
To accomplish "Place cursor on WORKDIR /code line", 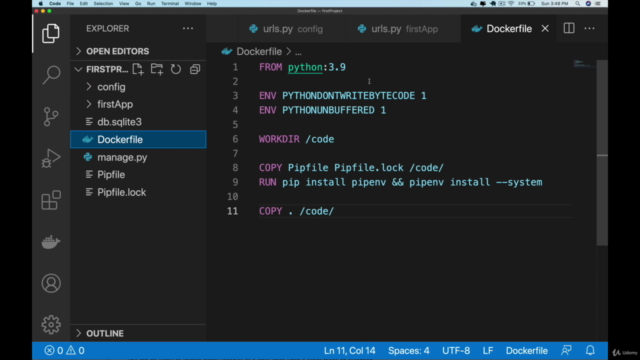I will [x=296, y=139].
